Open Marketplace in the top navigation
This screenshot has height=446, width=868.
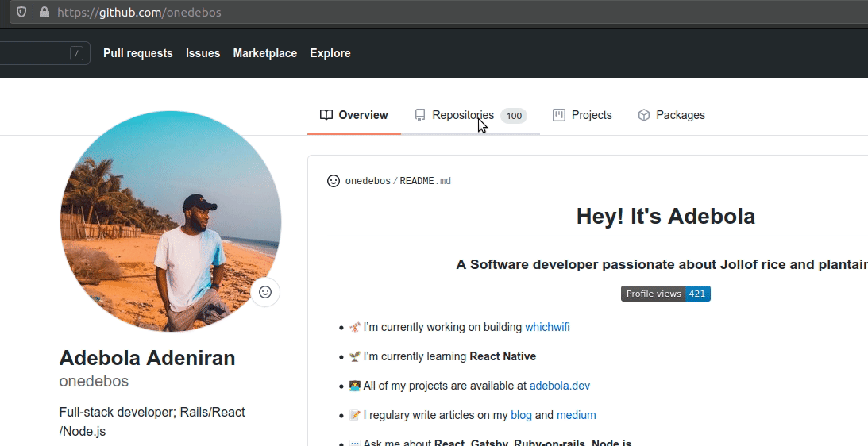264,53
